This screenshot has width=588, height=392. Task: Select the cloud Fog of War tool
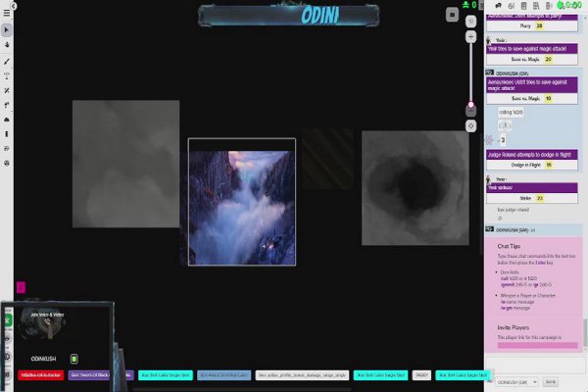pyautogui.click(x=7, y=120)
